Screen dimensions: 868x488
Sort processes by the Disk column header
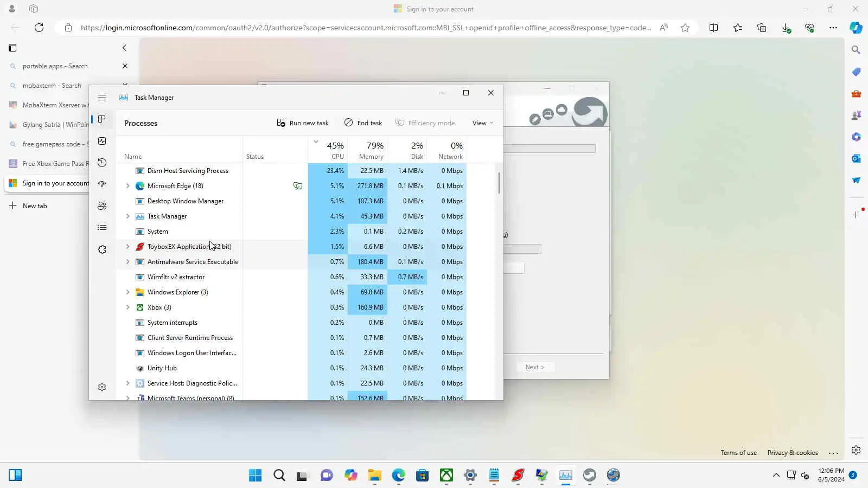tap(407, 150)
